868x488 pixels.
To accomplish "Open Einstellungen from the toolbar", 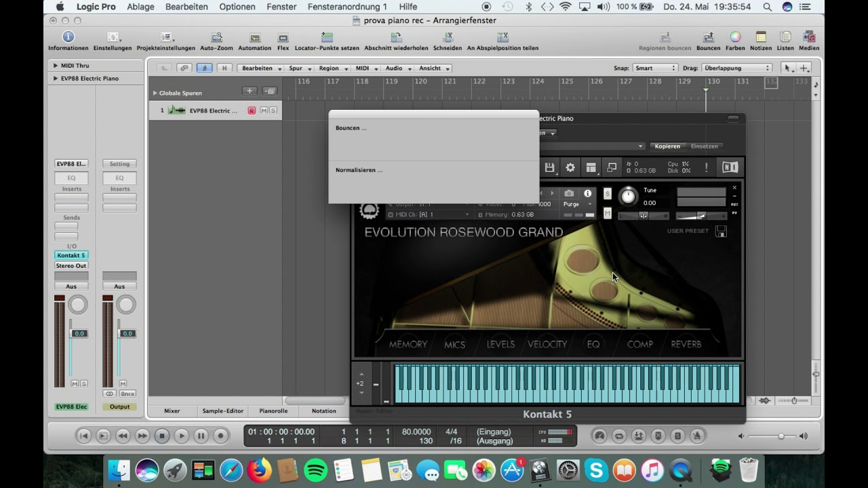I will [113, 37].
